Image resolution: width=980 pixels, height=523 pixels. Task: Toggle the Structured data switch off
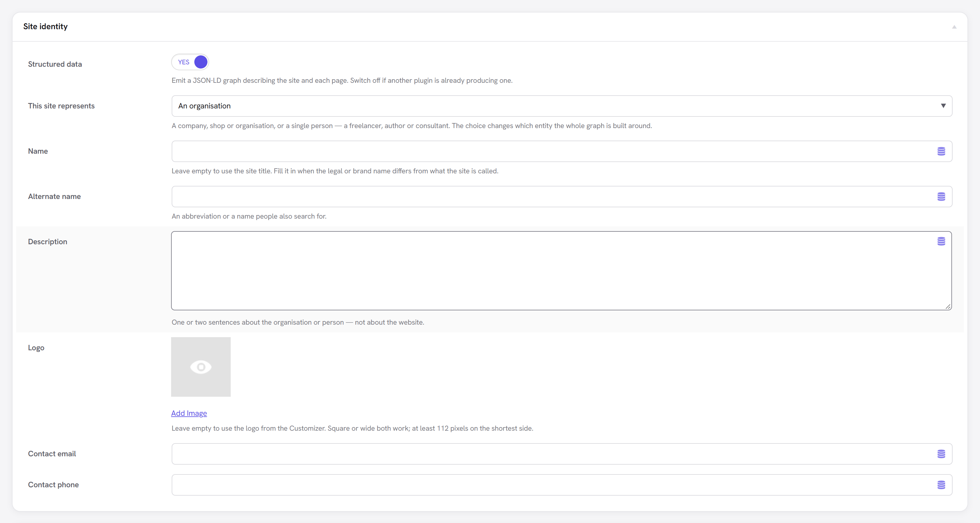190,62
